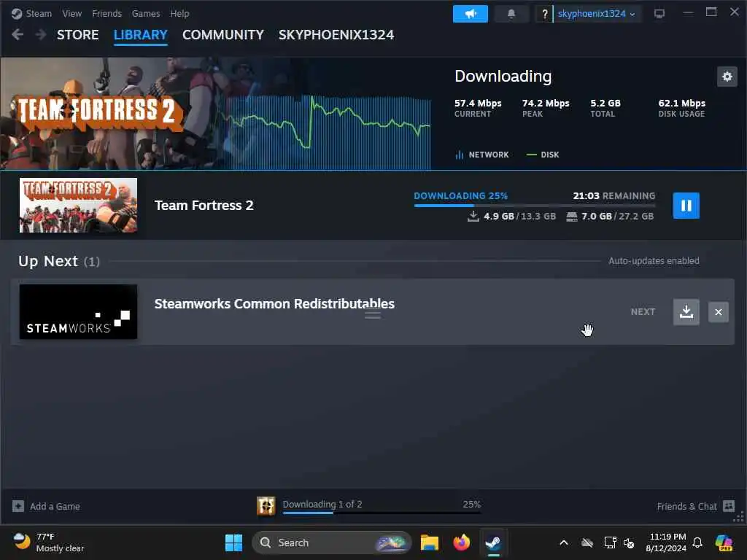Click Add a Game link
Image resolution: width=747 pixels, height=560 pixels.
click(x=55, y=506)
